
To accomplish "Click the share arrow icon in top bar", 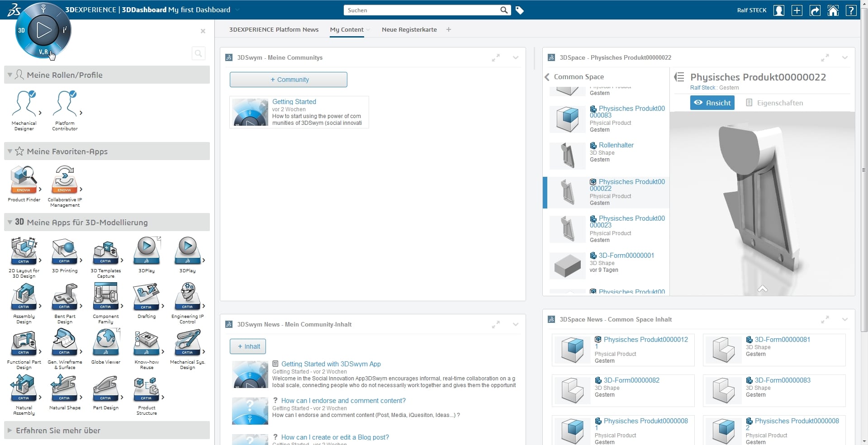I will point(815,10).
